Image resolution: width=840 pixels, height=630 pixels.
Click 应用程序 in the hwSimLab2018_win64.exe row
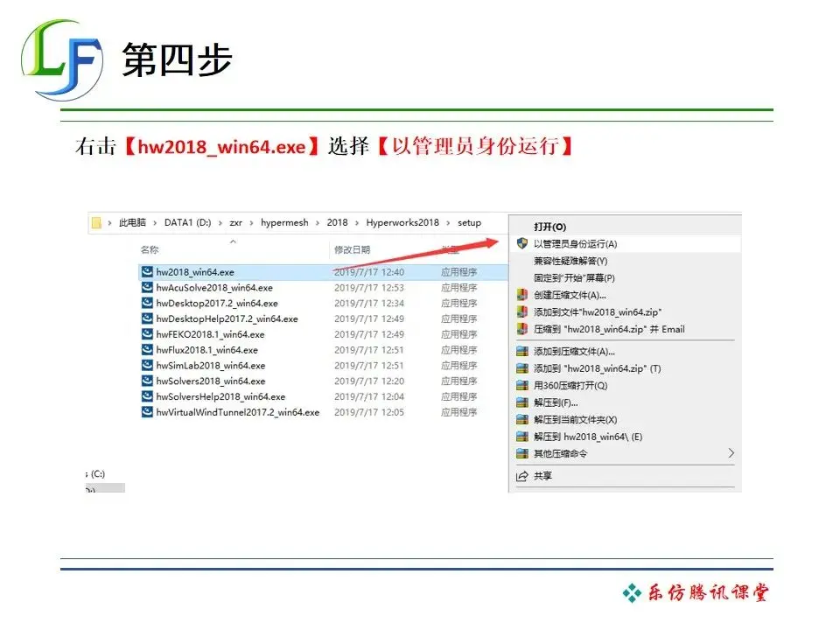pyautogui.click(x=459, y=366)
